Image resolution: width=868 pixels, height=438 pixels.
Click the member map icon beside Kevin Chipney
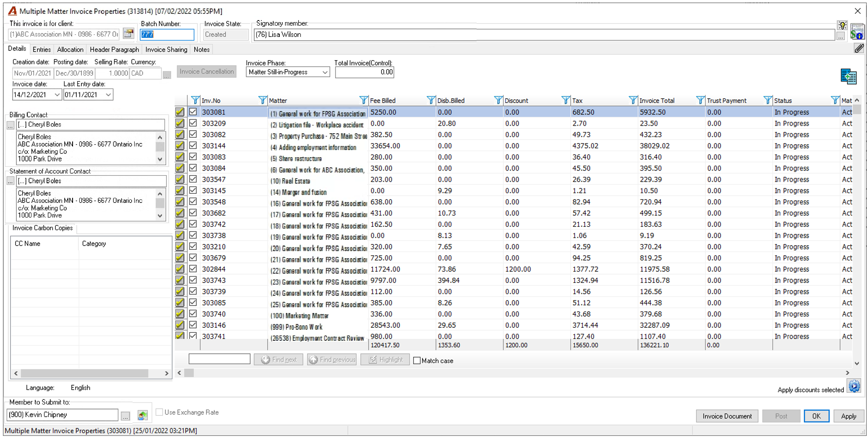coord(143,415)
